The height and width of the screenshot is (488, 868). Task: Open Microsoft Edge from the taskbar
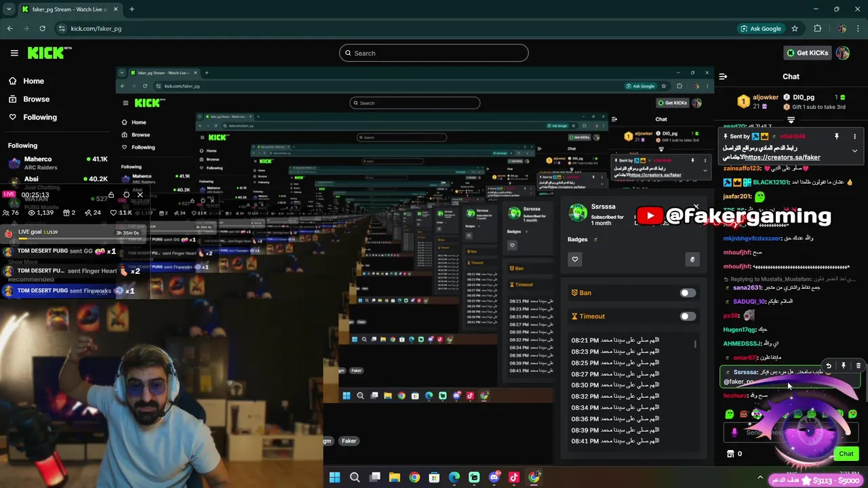tap(454, 477)
